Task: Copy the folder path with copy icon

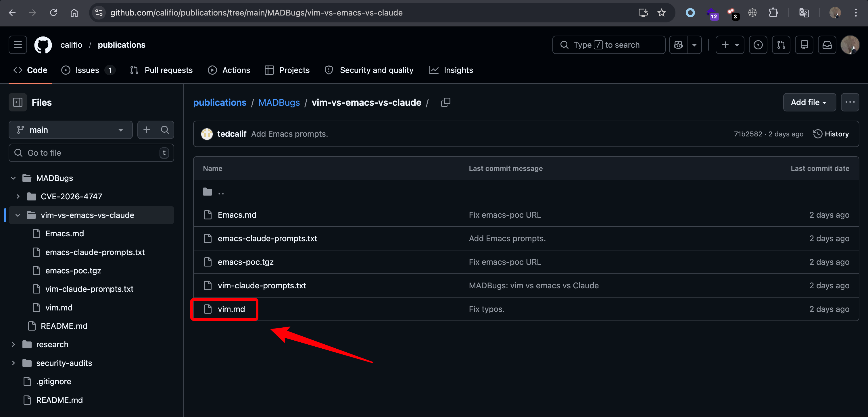Action: click(445, 102)
